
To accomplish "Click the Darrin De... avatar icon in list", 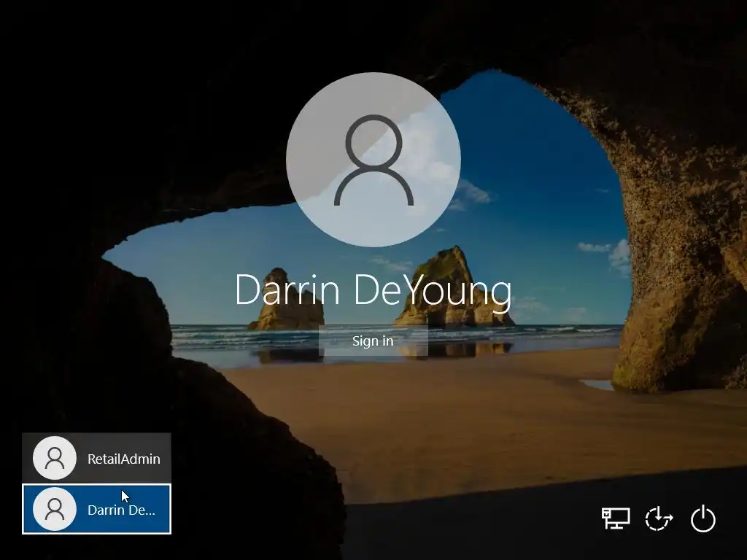I will [x=55, y=509].
